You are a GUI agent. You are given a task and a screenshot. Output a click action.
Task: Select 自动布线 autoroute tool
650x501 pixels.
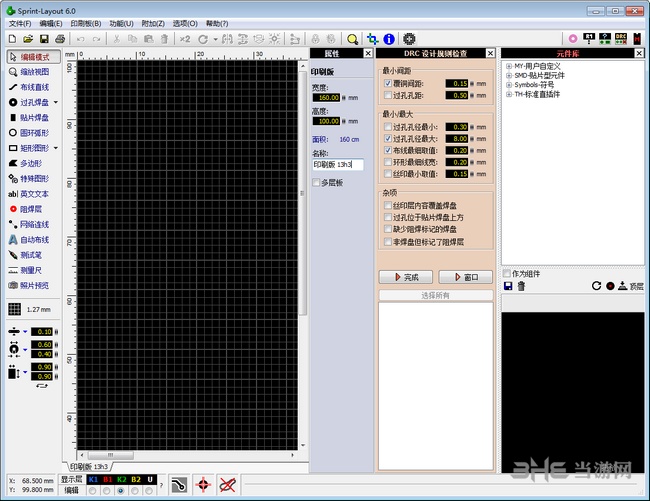29,240
